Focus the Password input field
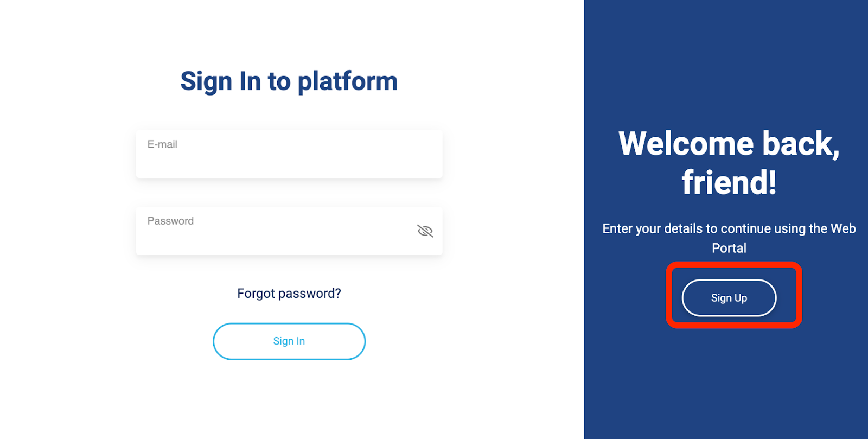Viewport: 868px width, 439px height. (x=289, y=231)
